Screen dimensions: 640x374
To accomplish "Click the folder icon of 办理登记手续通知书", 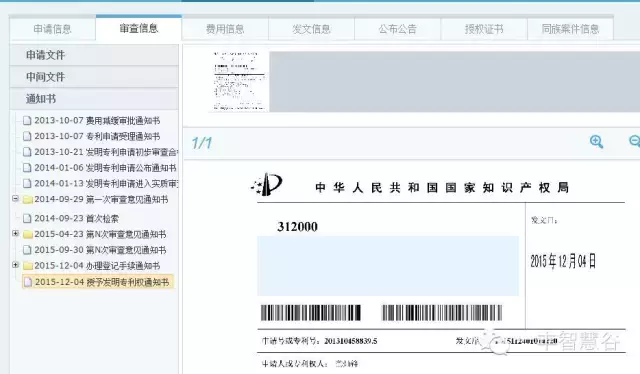I will [28, 266].
